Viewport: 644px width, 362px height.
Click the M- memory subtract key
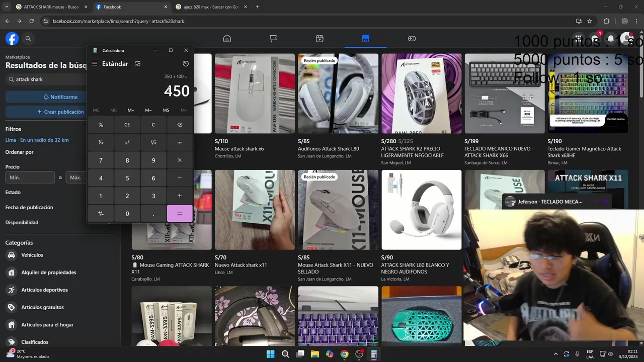pos(148,110)
